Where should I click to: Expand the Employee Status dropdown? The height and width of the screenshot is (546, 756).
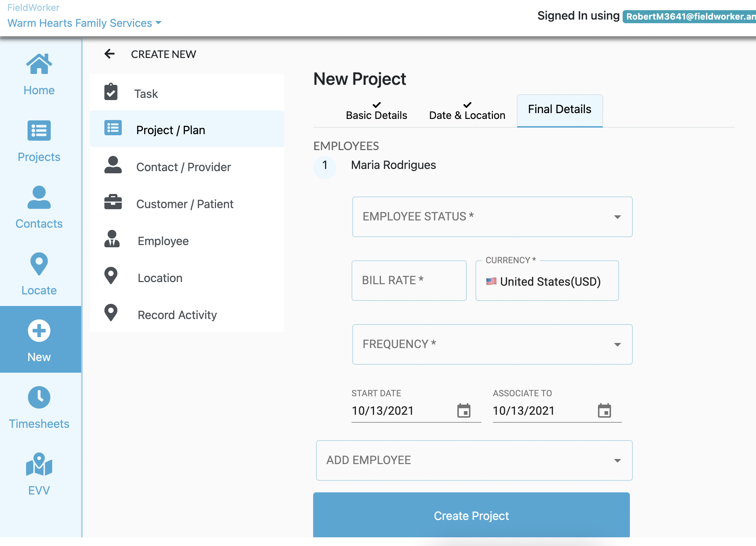[492, 217]
